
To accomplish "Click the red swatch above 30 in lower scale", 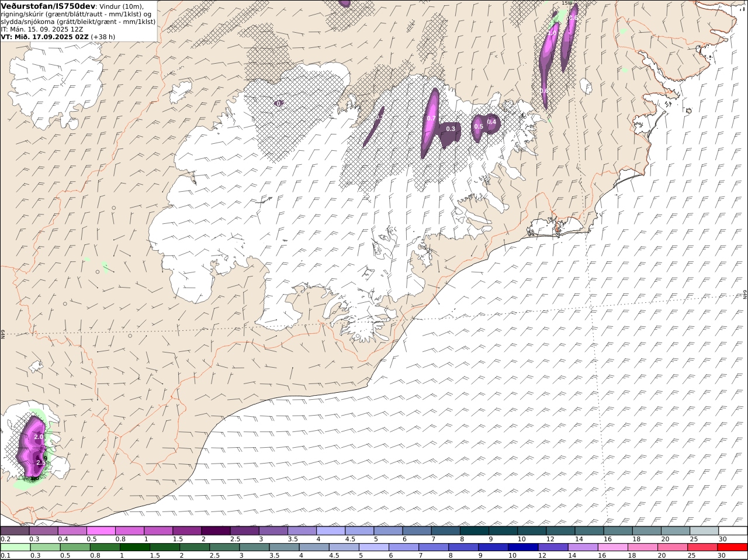I will click(732, 547).
